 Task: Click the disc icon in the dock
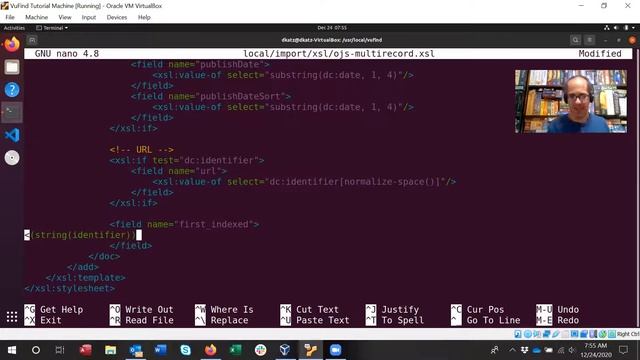click(12, 158)
